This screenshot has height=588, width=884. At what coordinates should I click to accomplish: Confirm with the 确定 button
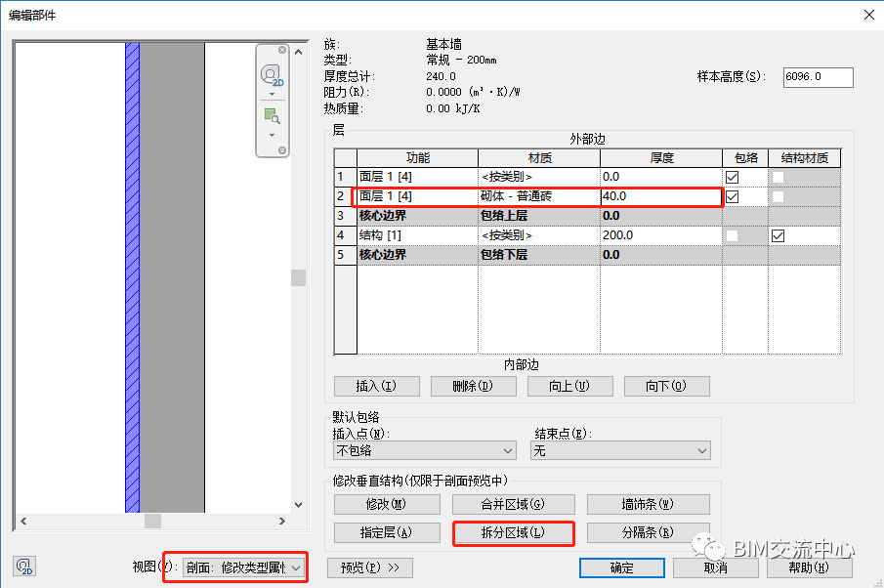(x=622, y=567)
